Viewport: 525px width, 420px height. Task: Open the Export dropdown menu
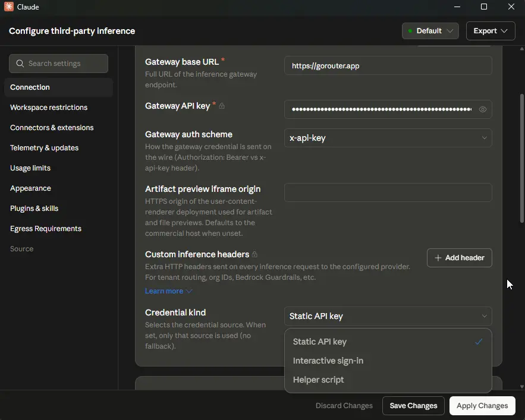pos(491,31)
